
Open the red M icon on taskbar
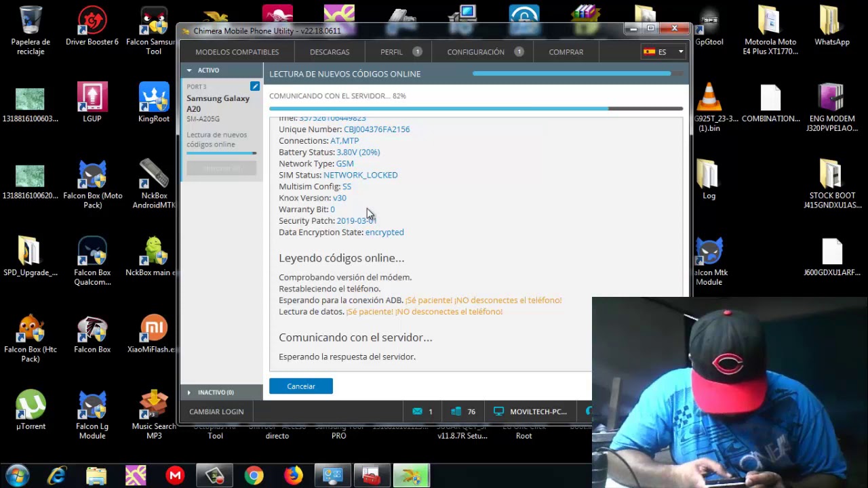click(x=175, y=476)
